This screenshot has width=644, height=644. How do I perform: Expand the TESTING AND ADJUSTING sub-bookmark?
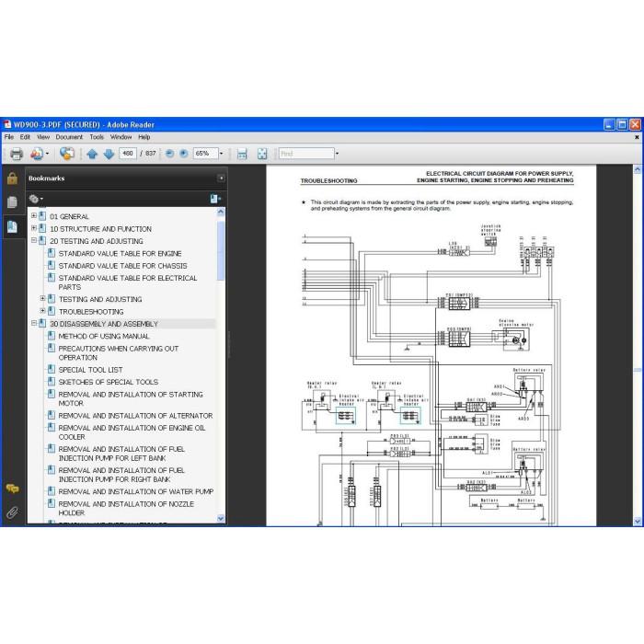click(x=42, y=299)
